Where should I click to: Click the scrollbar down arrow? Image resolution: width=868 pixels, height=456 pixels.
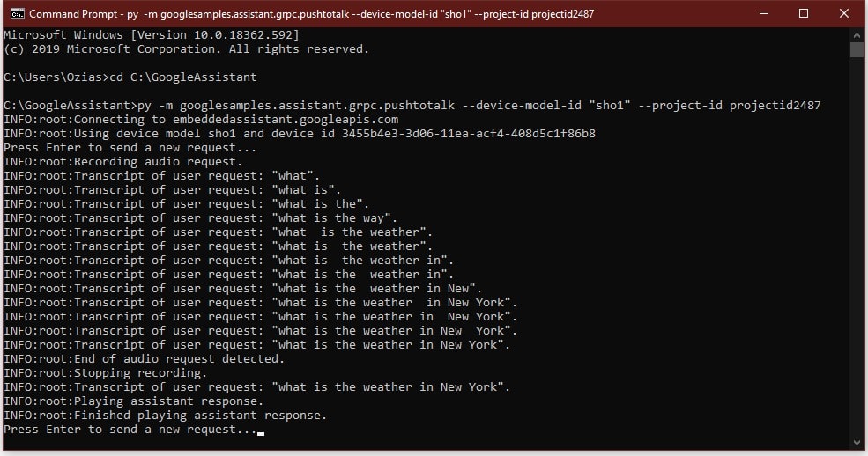click(857, 442)
